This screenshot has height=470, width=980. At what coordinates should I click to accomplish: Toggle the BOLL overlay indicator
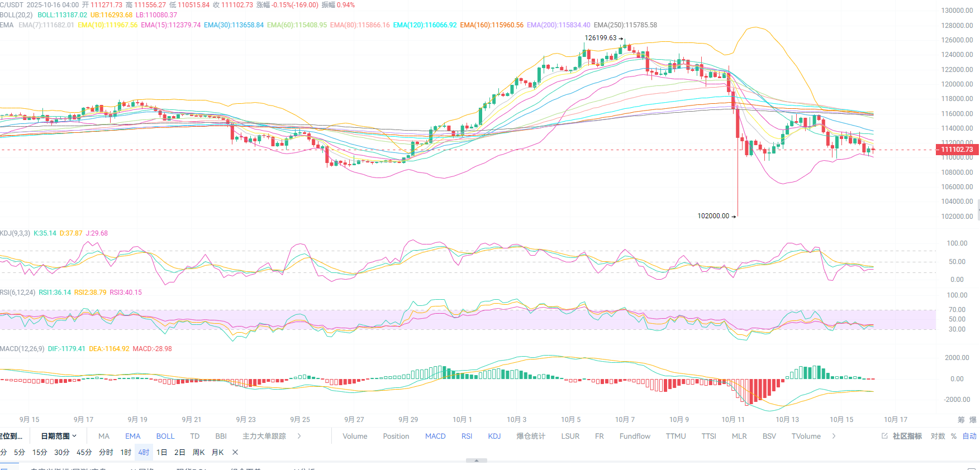coord(165,436)
